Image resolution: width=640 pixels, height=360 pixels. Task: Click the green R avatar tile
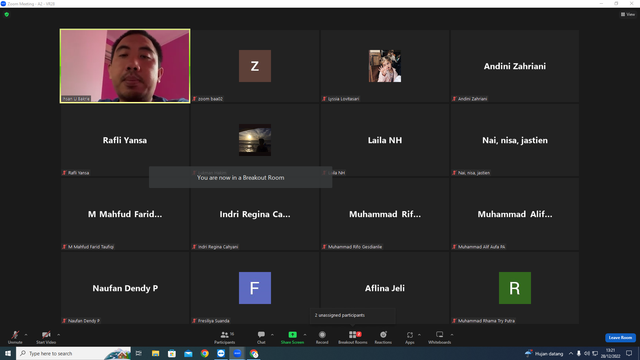(515, 288)
